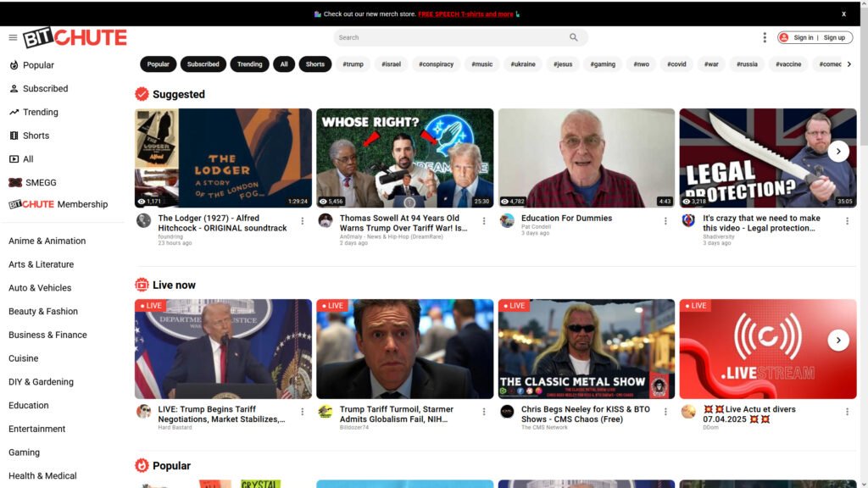868x488 pixels.
Task: Open Thomas Sowell tariff video thumbnail
Action: coord(404,158)
